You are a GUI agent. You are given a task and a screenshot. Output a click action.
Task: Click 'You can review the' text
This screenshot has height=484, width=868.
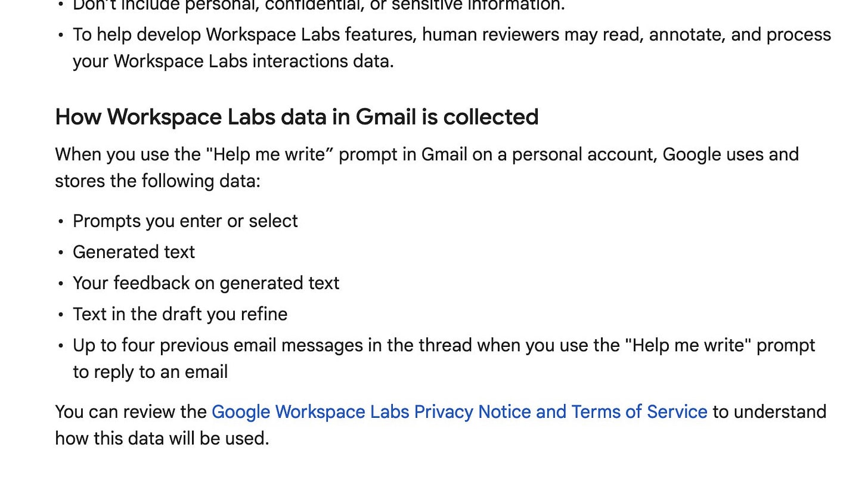[131, 412]
